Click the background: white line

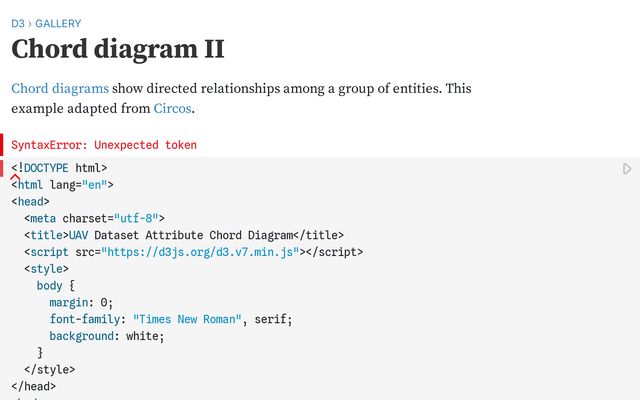[106, 336]
